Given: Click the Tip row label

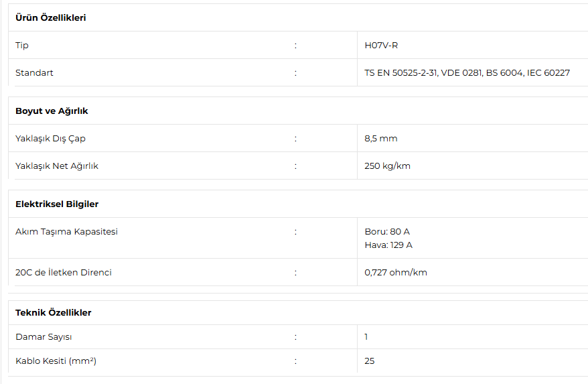Looking at the screenshot, I should point(21,46).
